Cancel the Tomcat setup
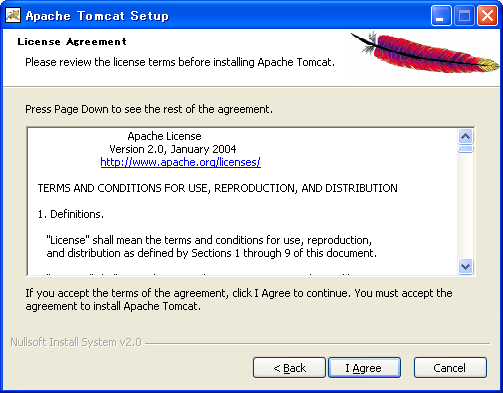The height and width of the screenshot is (393, 503). pyautogui.click(x=450, y=368)
